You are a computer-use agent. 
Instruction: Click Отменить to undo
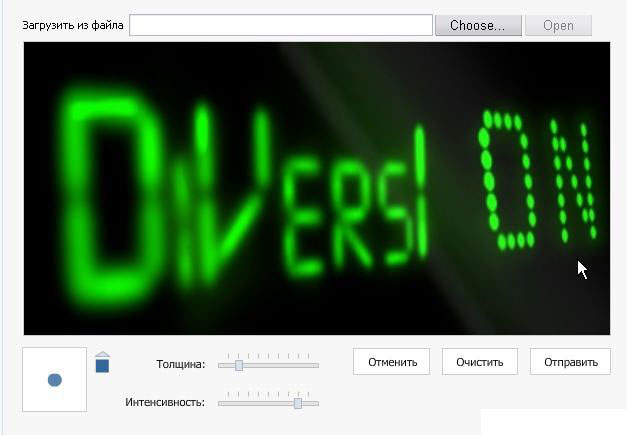coord(391,362)
